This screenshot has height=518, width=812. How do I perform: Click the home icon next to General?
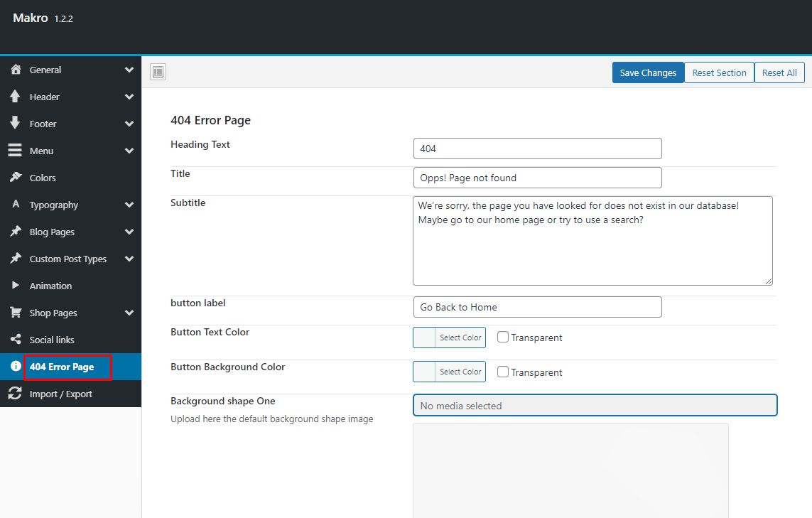coord(16,70)
